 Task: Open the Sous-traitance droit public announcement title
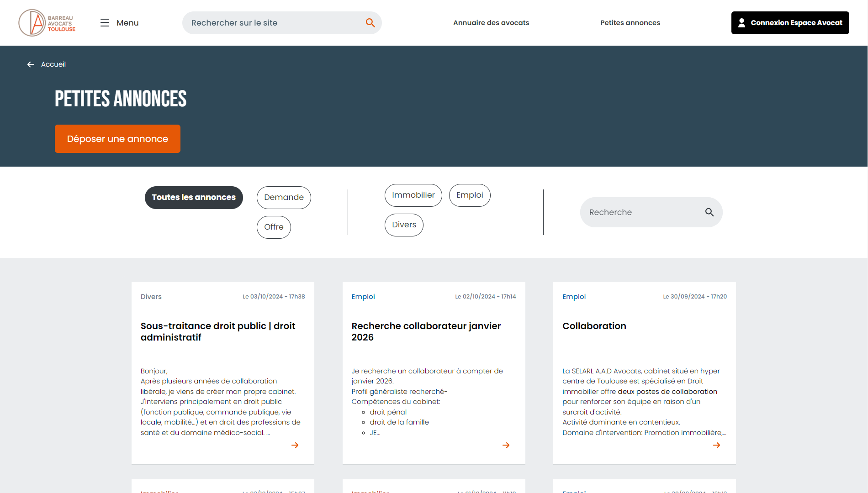(218, 331)
